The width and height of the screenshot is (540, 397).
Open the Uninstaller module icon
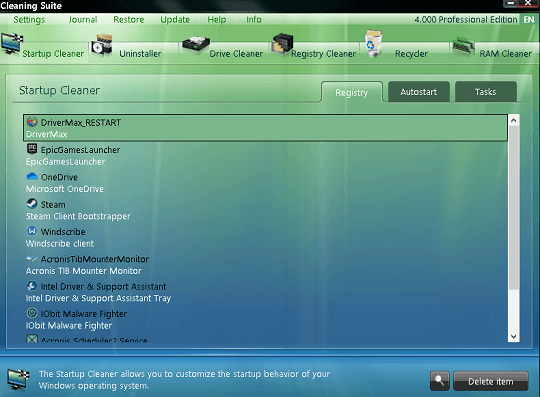101,45
